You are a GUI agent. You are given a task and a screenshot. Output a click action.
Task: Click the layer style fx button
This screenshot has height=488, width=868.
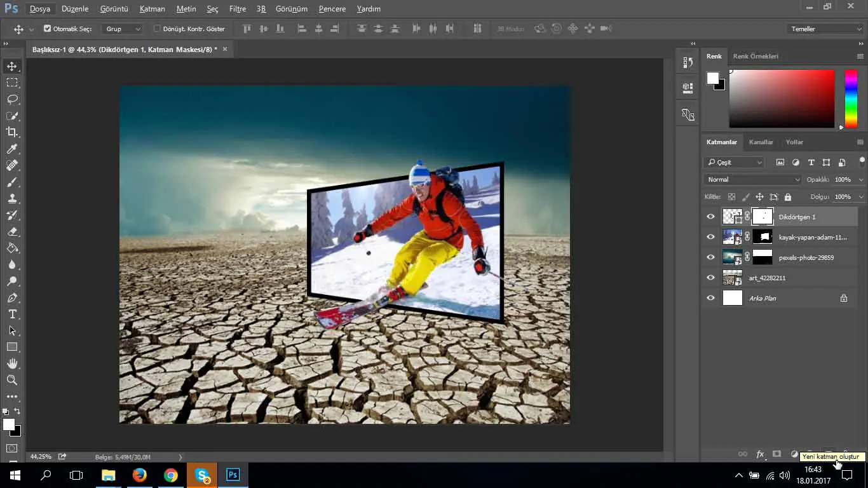[760, 454]
